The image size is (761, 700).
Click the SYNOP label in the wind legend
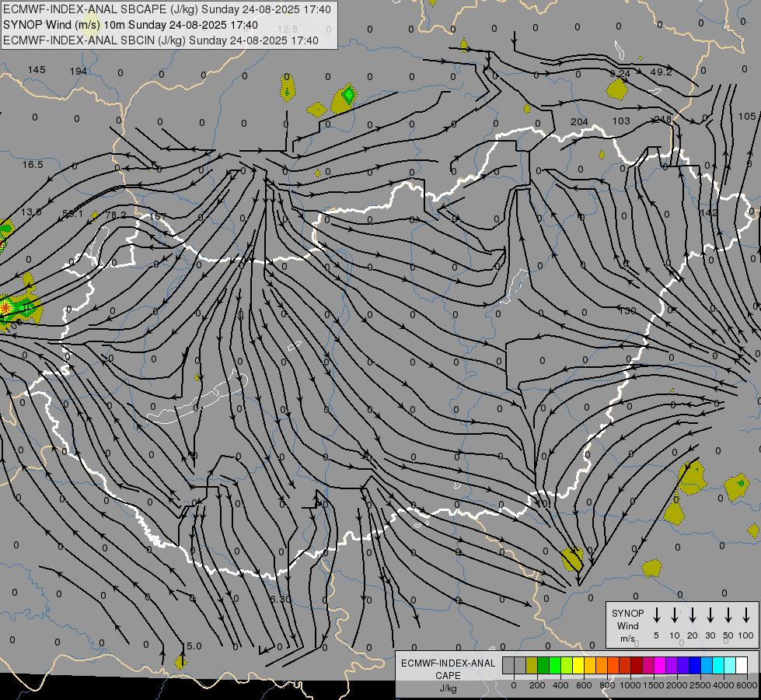pos(627,613)
